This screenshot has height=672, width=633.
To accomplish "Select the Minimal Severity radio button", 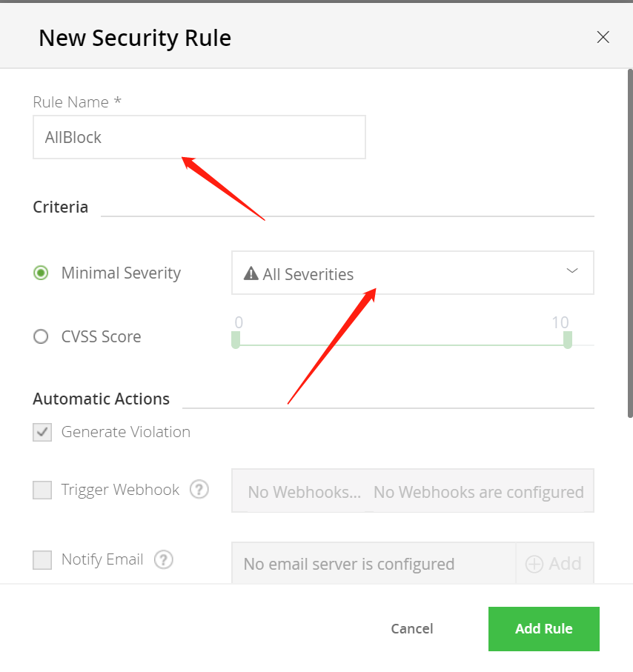I will (x=42, y=273).
